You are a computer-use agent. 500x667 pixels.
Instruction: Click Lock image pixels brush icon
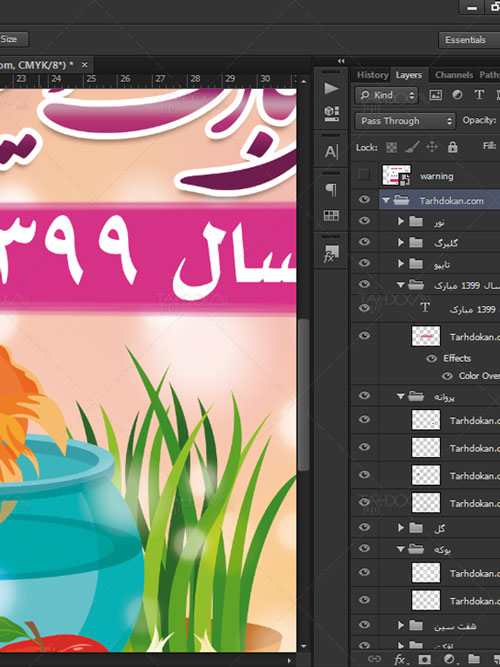click(411, 147)
